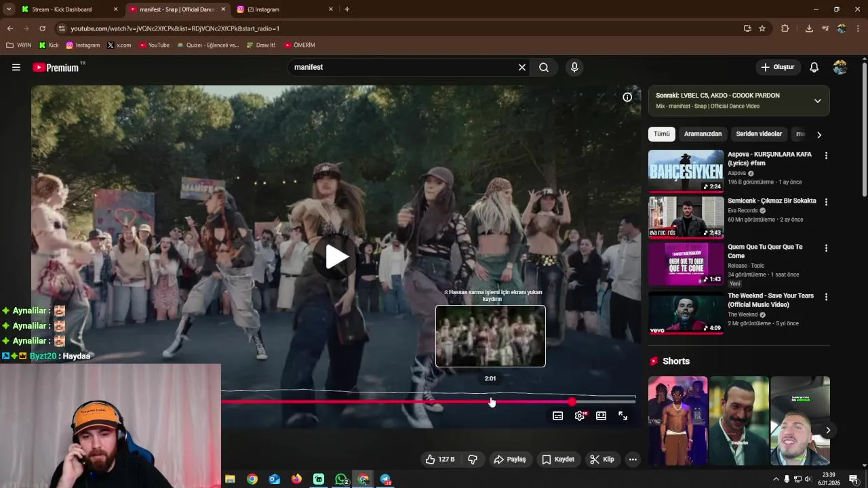
Task: Open YouTube notifications bell
Action: pyautogui.click(x=814, y=67)
